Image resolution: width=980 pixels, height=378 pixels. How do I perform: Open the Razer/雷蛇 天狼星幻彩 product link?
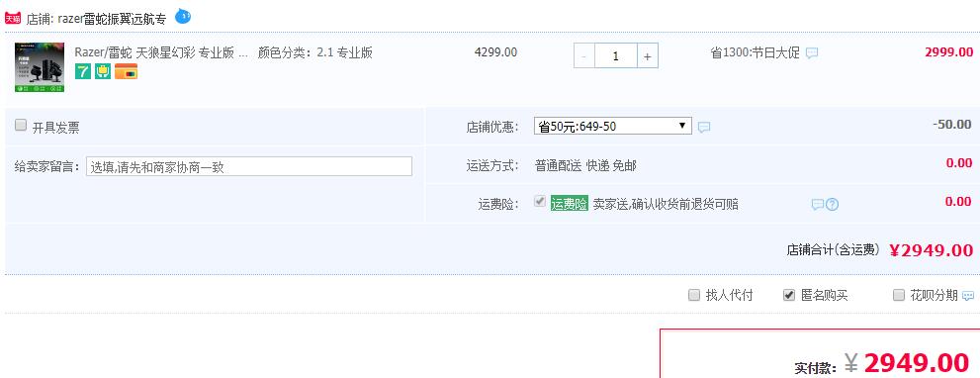(x=161, y=52)
